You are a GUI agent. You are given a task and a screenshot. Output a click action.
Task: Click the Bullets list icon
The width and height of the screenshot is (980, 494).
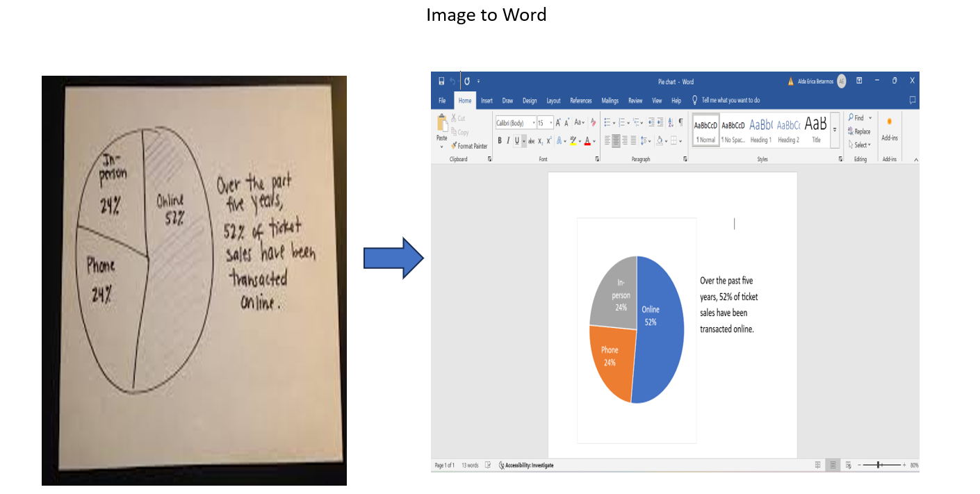click(x=607, y=123)
